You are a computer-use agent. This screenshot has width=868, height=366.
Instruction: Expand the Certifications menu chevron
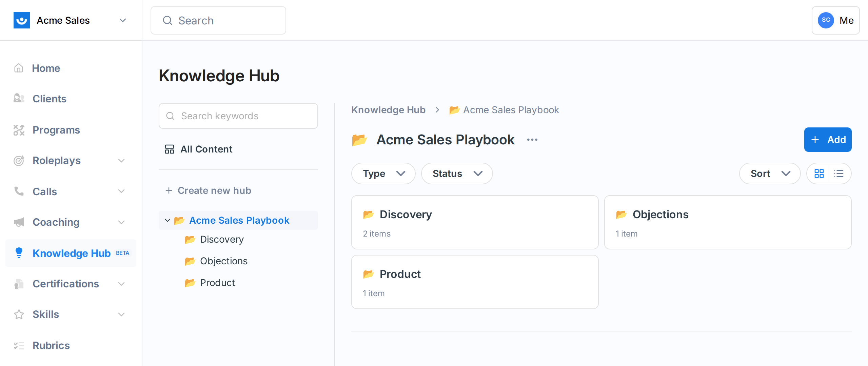point(121,284)
